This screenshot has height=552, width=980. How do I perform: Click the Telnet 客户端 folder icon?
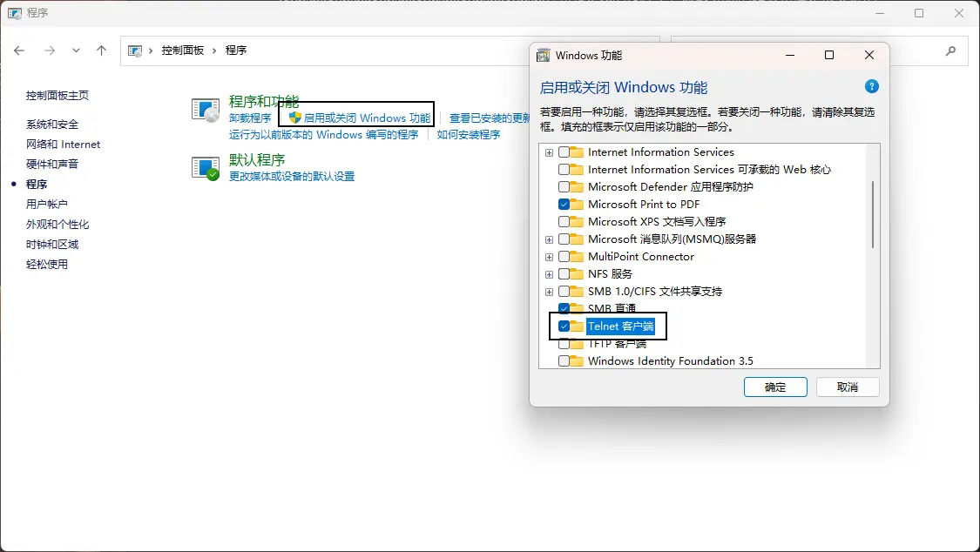click(577, 326)
